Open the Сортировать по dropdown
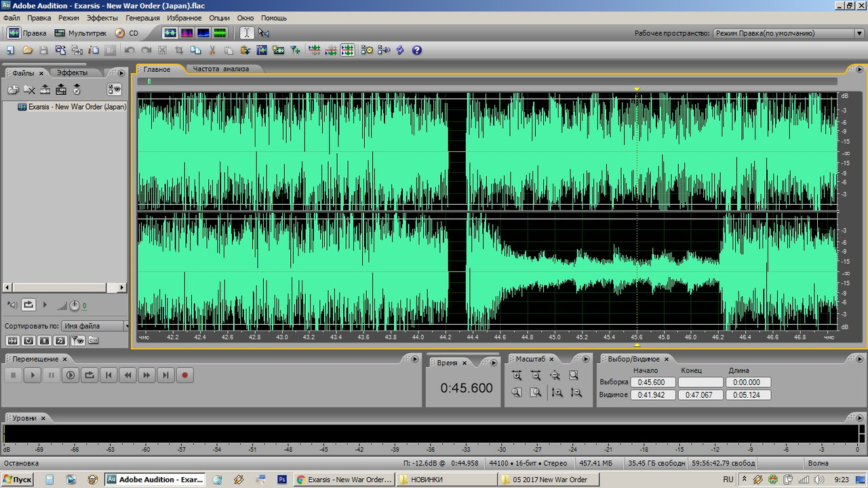Image resolution: width=868 pixels, height=488 pixels. pyautogui.click(x=95, y=326)
